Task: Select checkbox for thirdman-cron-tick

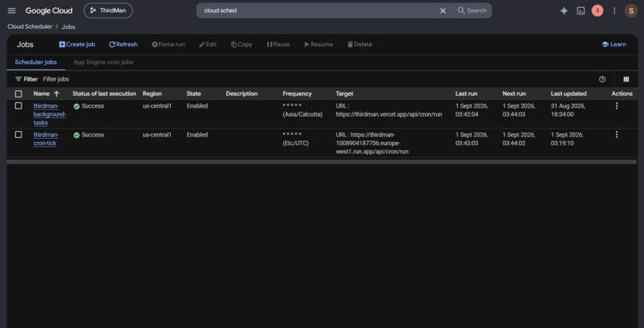Action: pos(18,135)
